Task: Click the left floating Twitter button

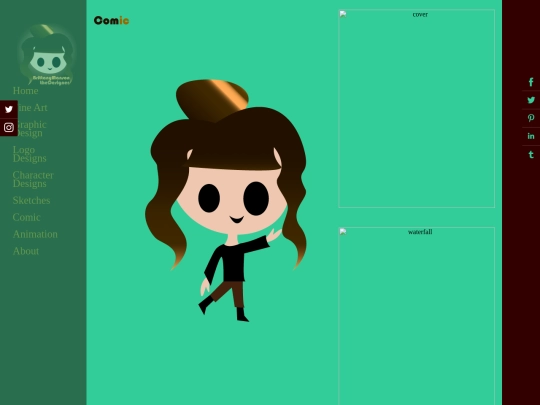Action: [x=9, y=109]
